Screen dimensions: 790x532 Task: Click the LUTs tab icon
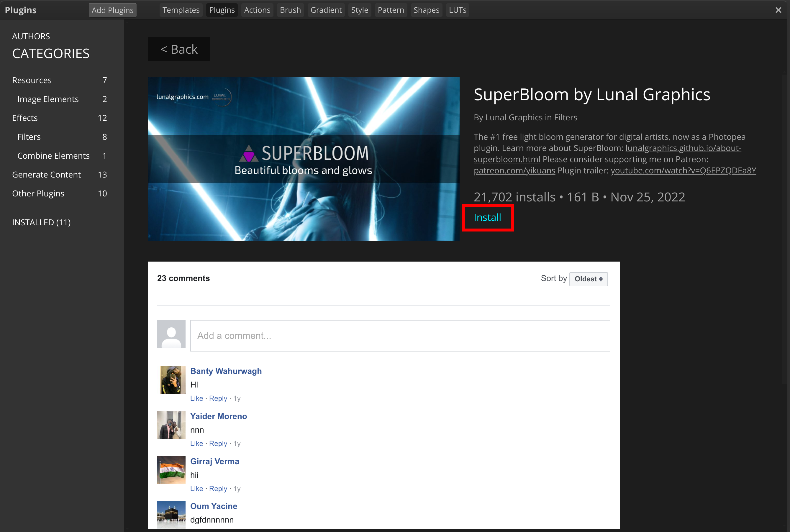point(457,9)
